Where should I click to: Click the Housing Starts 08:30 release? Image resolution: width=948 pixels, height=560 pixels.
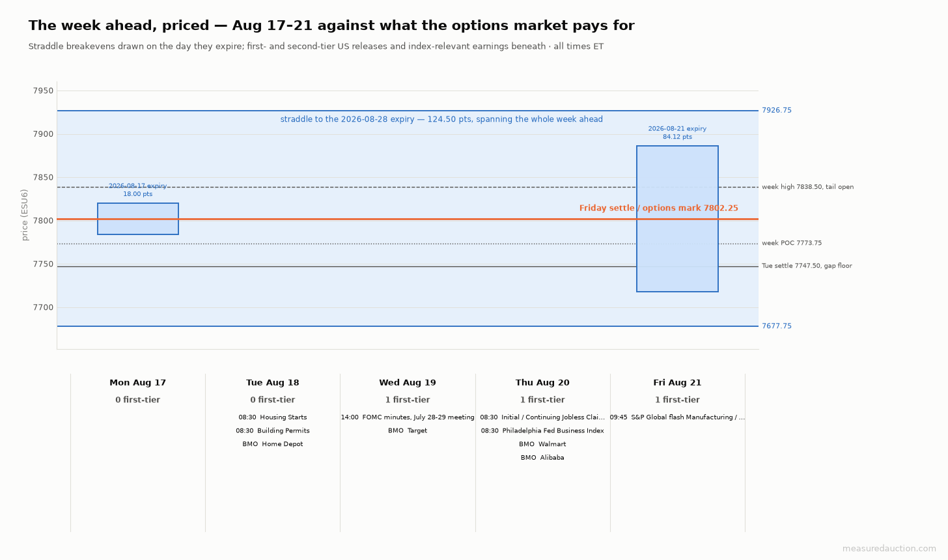[x=273, y=417]
